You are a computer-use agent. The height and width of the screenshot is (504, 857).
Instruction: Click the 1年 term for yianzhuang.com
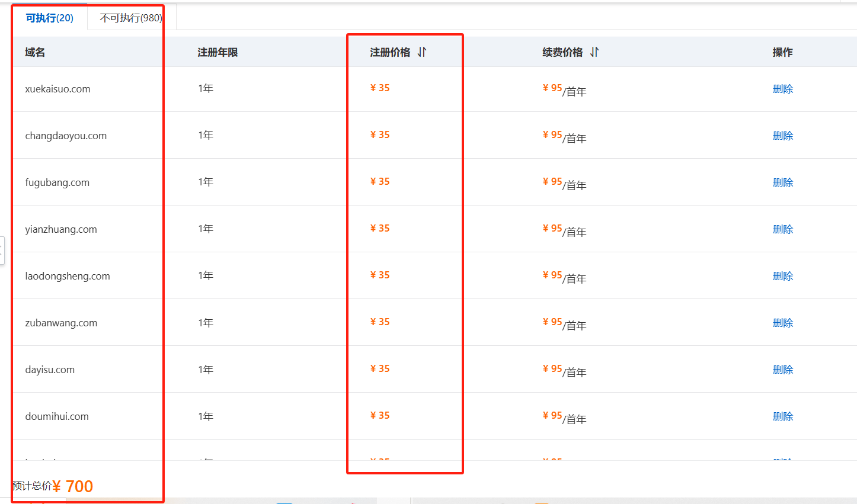[206, 229]
